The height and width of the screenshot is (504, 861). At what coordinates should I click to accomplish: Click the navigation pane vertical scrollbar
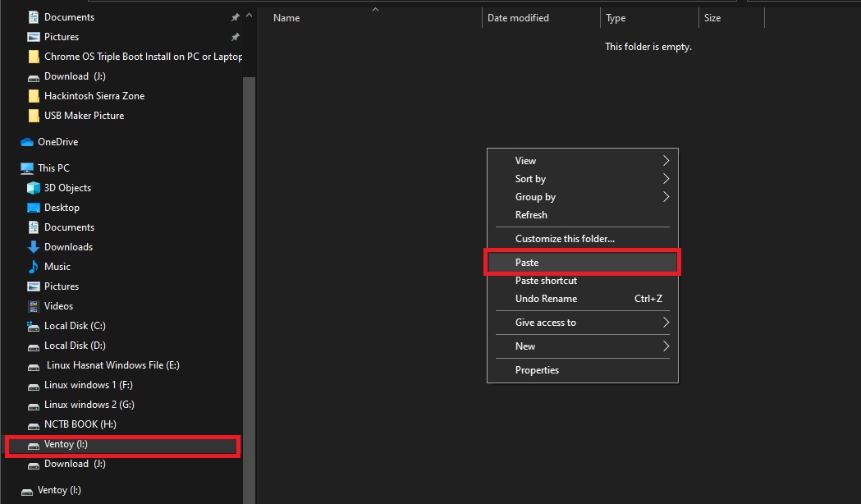point(250,246)
